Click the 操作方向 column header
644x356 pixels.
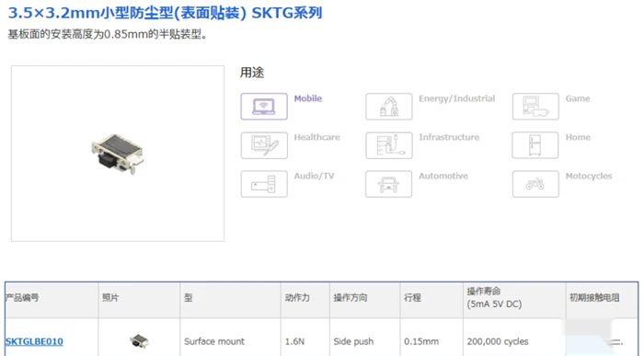pyautogui.click(x=351, y=298)
